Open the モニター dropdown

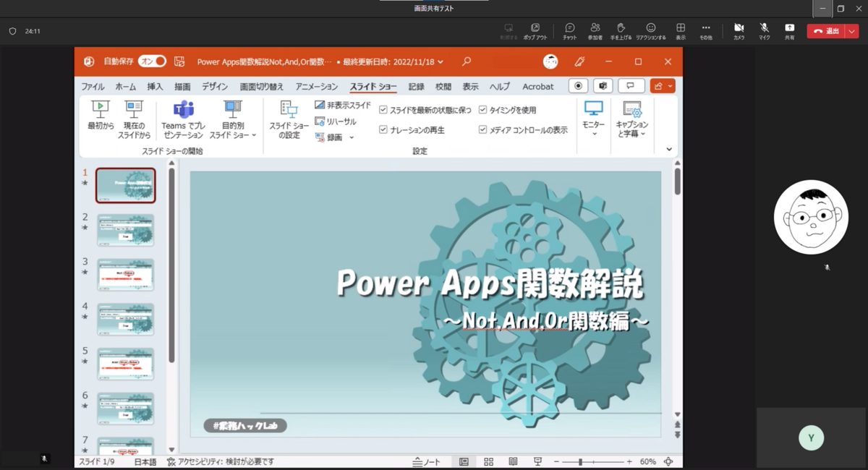click(594, 119)
